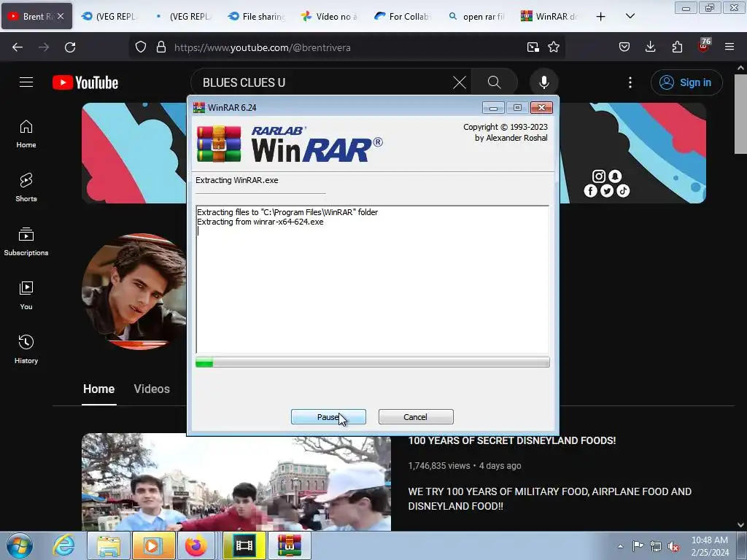Open uBlock extension with 76 badge
Screen dimensions: 747x560
(704, 46)
